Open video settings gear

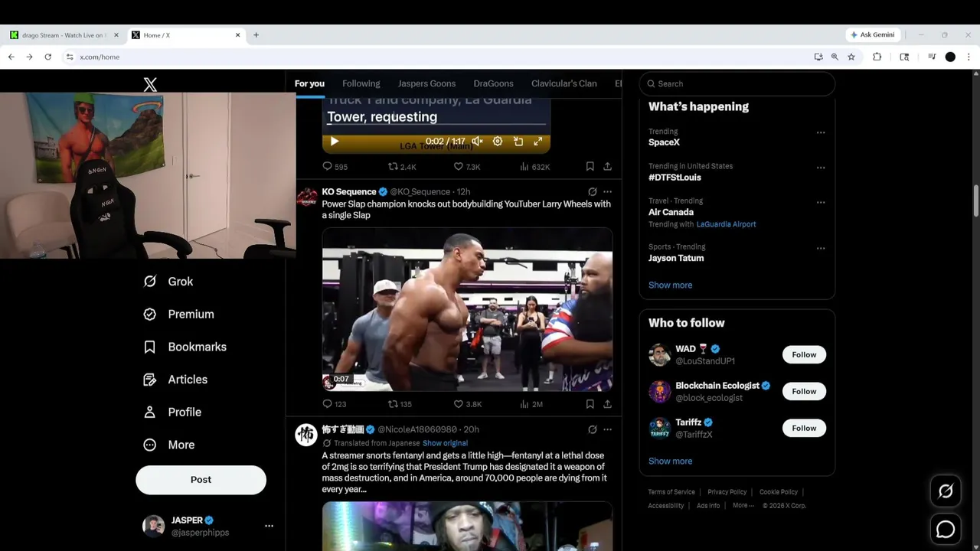(498, 142)
